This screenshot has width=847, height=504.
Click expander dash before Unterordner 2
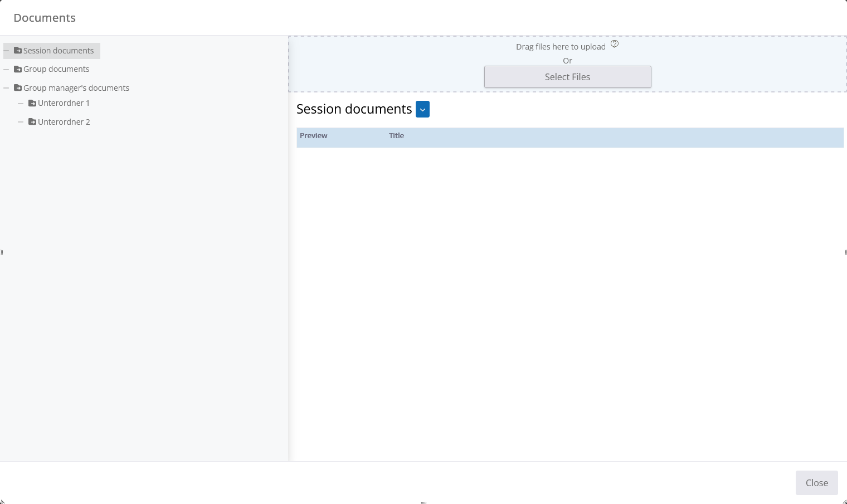[x=21, y=122]
